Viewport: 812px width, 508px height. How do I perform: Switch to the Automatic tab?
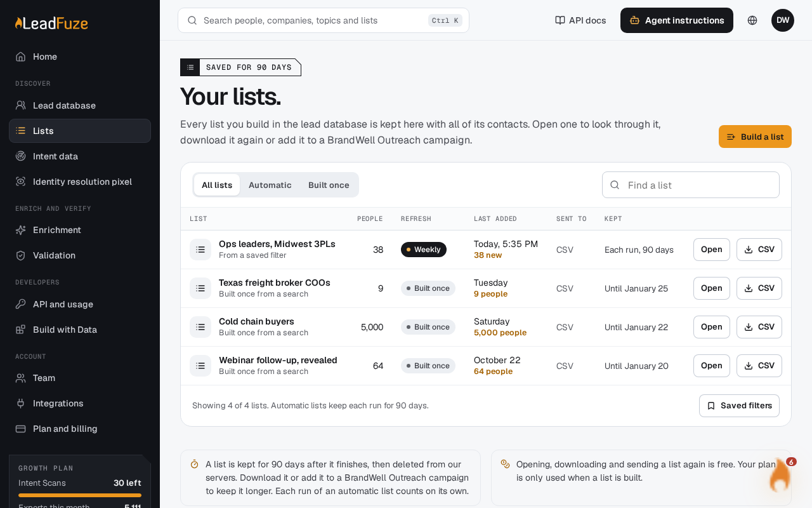click(x=270, y=185)
